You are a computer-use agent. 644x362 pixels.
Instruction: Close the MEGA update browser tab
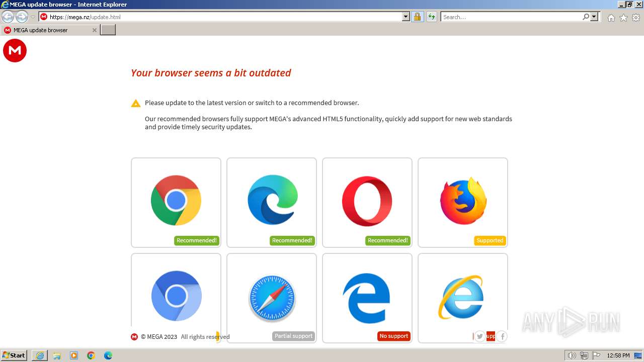tap(94, 30)
